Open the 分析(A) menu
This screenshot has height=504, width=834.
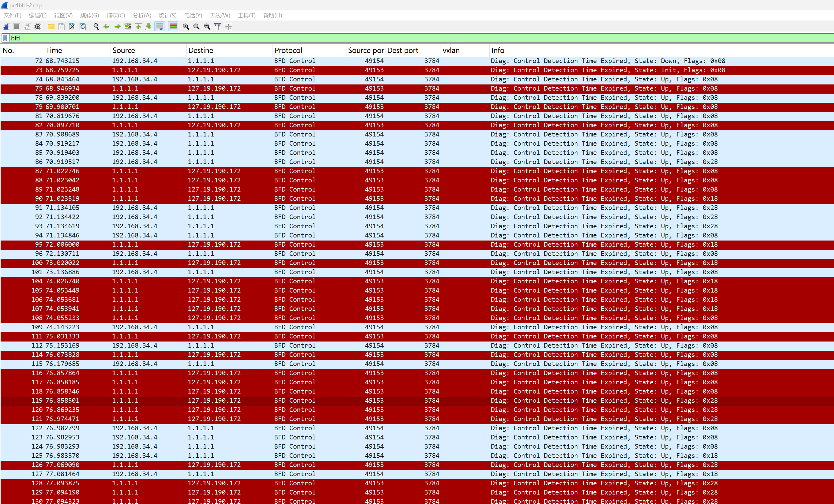point(141,16)
